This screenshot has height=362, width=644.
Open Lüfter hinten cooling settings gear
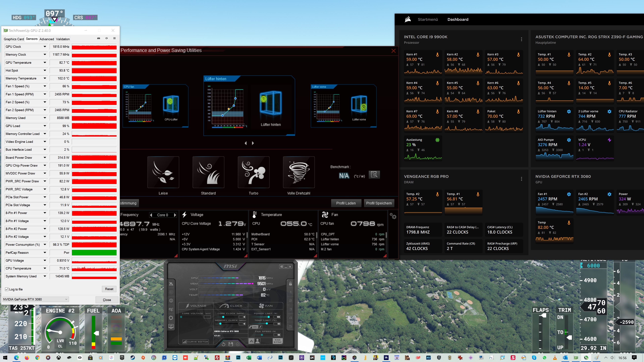tap(569, 111)
